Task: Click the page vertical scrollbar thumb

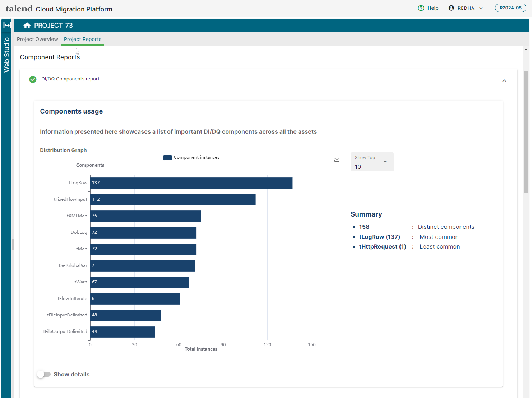Action: (526, 132)
